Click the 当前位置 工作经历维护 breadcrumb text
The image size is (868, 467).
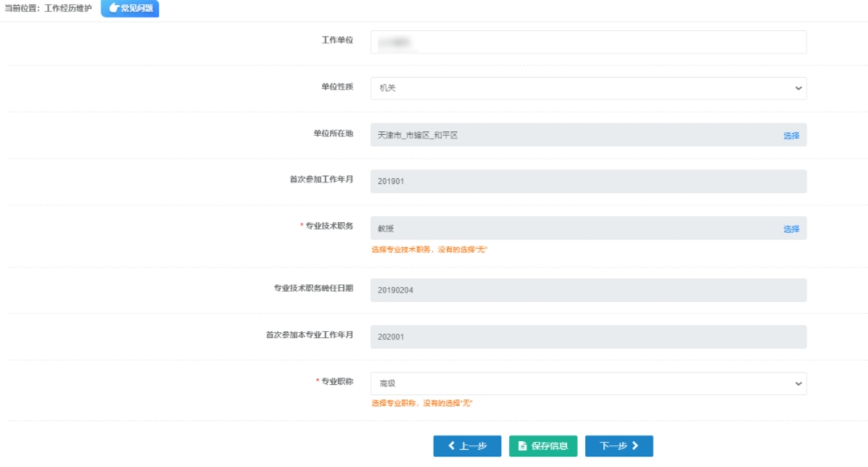(48, 8)
